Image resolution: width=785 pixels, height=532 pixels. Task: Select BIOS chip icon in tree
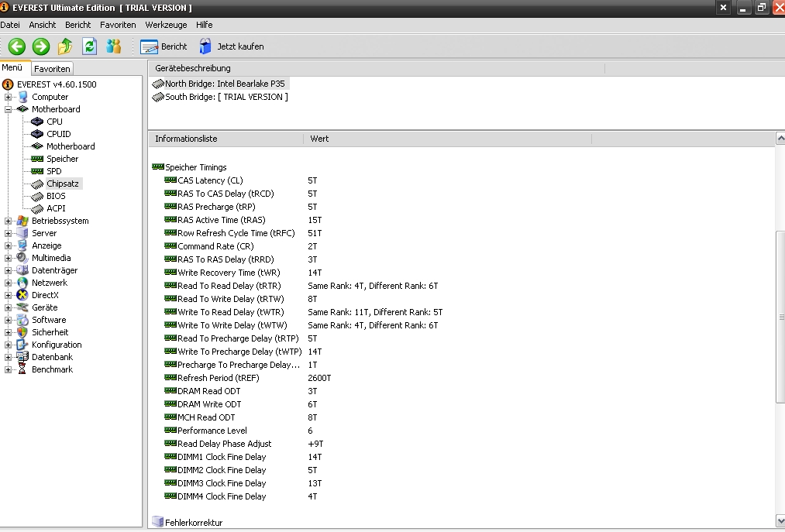pos(37,196)
